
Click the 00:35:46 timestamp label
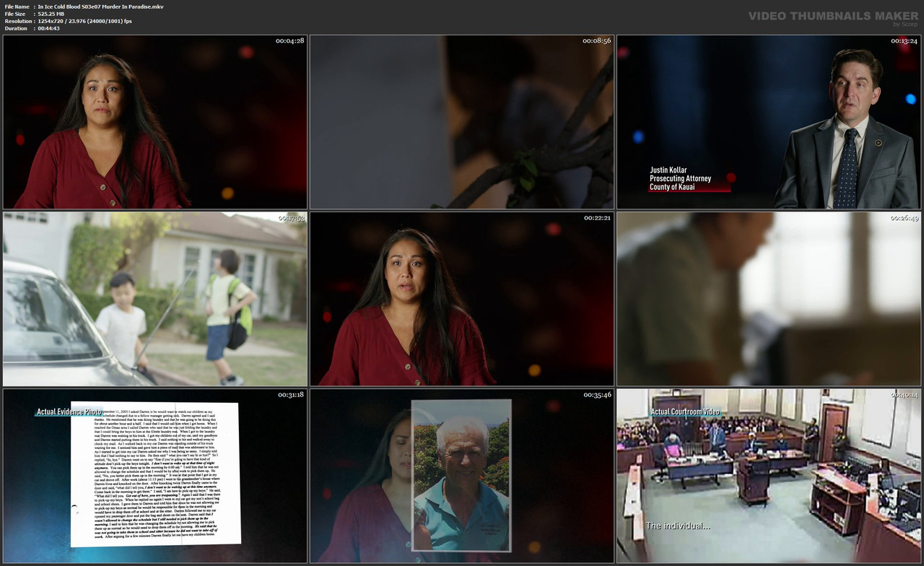pos(597,395)
